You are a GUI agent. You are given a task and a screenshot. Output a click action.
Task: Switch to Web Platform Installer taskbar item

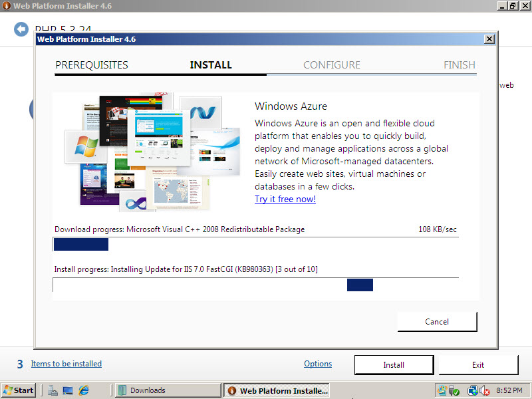point(277,390)
